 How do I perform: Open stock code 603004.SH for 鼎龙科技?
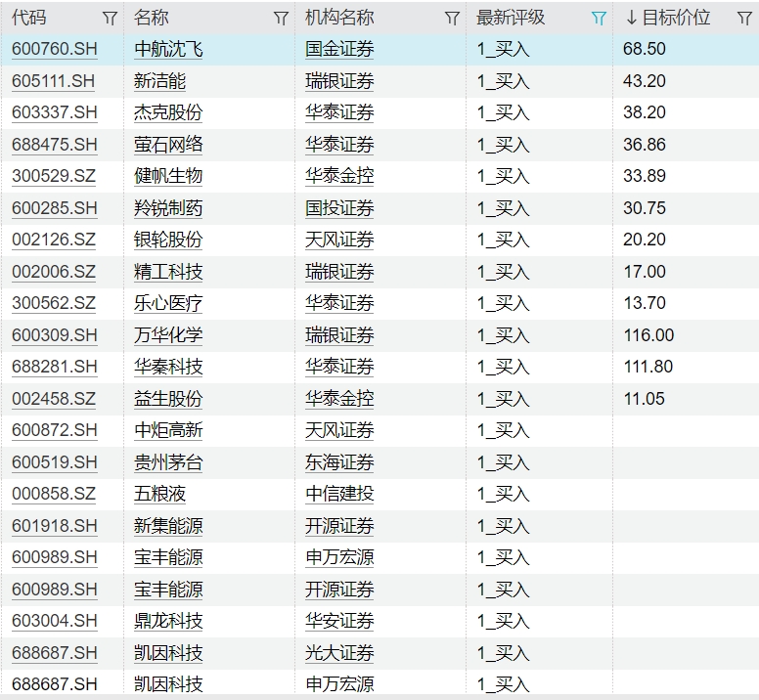(55, 621)
